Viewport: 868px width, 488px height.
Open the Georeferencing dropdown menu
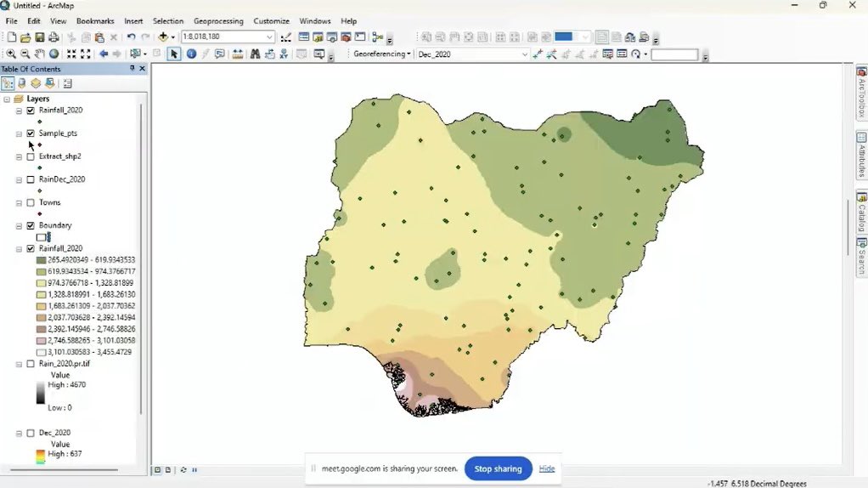pos(382,54)
